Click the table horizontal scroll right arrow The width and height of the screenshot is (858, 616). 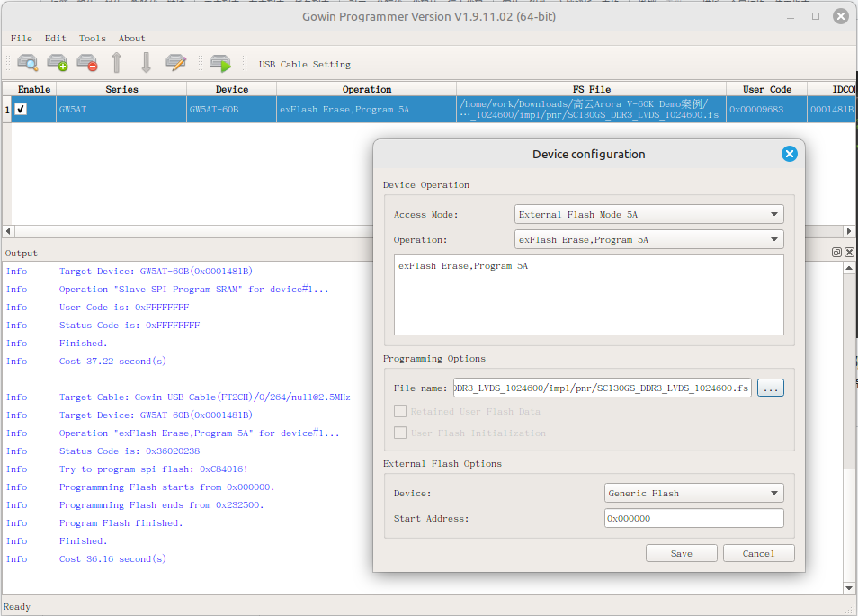click(x=849, y=231)
